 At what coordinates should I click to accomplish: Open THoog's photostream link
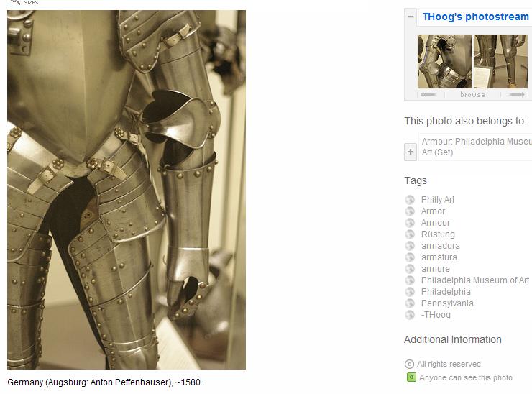pos(475,17)
